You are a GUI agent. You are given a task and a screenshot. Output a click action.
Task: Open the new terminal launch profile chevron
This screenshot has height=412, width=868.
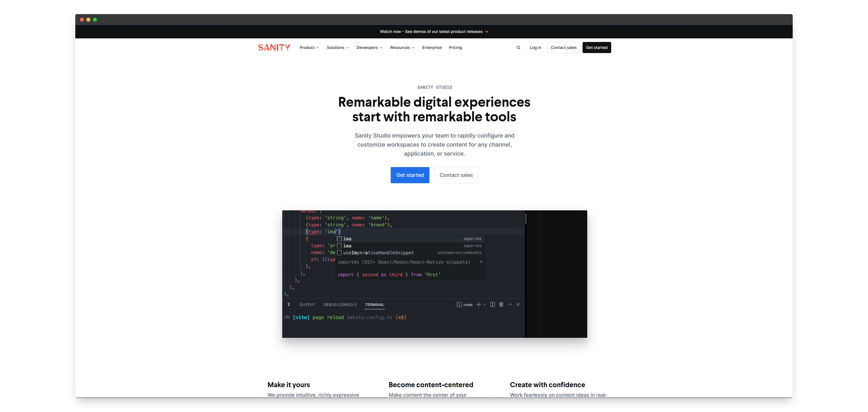pos(484,305)
